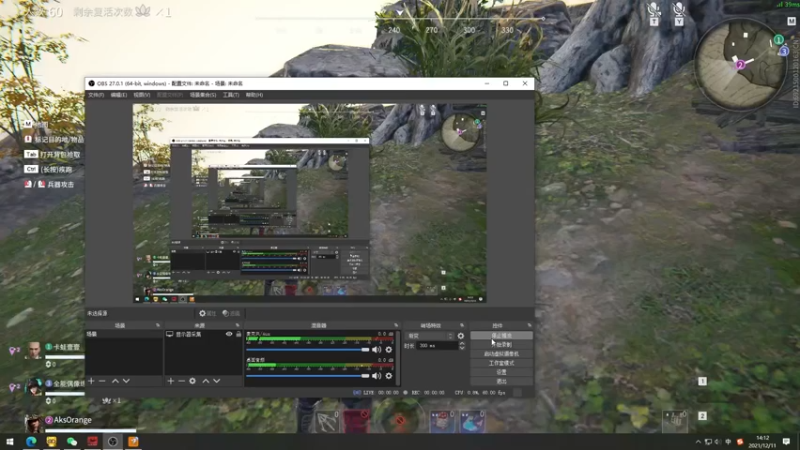The height and width of the screenshot is (450, 800).
Task: Open WeChat from the taskbar
Action: coord(72,441)
